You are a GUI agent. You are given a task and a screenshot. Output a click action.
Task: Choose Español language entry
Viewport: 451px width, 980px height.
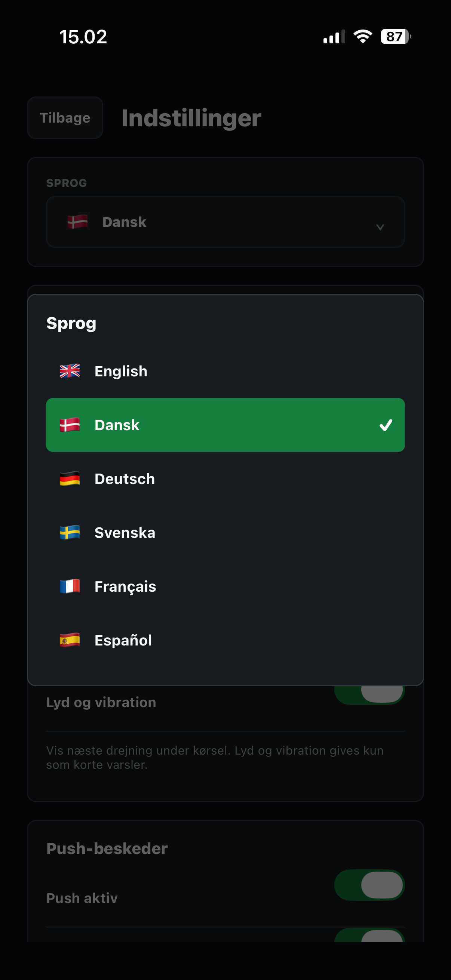pyautogui.click(x=225, y=640)
